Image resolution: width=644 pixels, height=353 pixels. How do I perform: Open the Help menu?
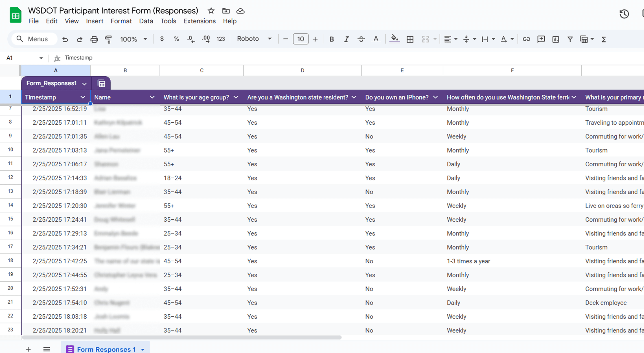230,21
